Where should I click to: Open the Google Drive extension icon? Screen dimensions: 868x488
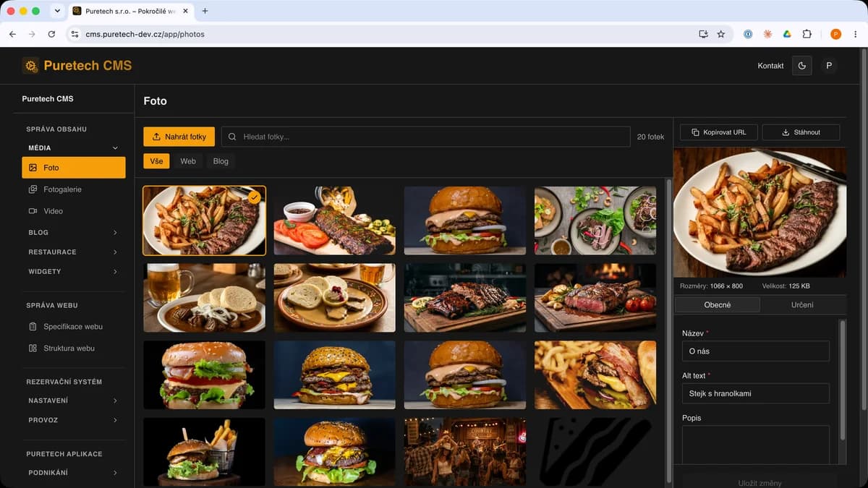[x=787, y=34]
